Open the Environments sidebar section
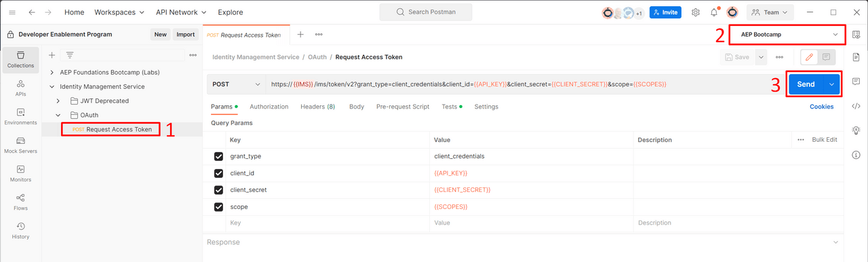 pos(20,116)
